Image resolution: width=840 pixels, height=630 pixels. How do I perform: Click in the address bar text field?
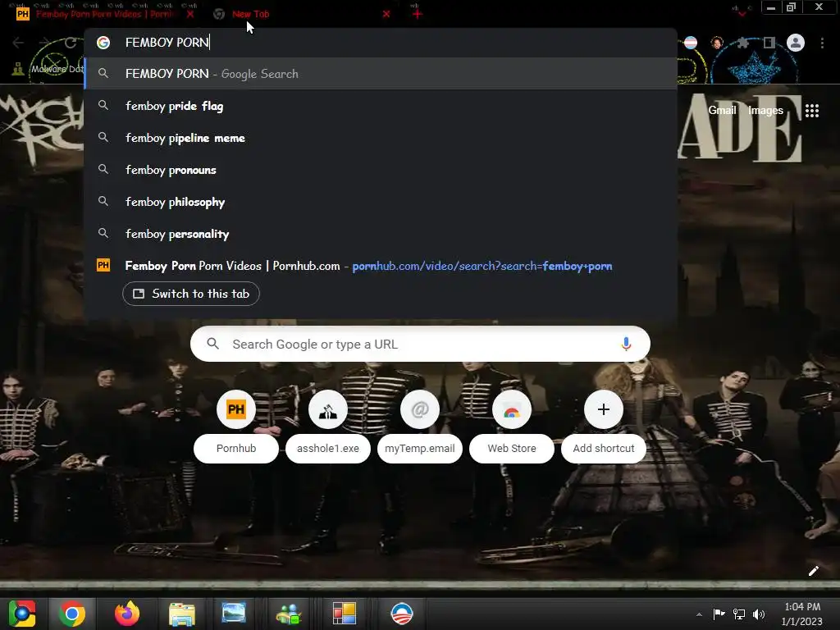[x=381, y=43]
